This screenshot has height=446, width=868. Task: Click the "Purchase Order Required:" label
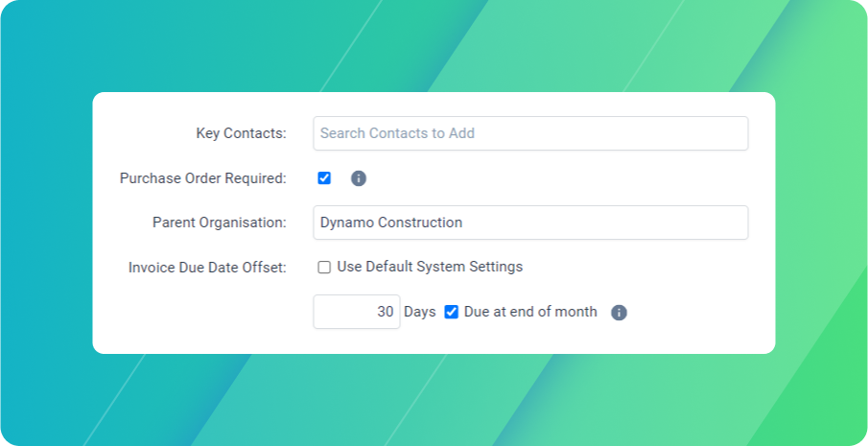click(x=202, y=178)
